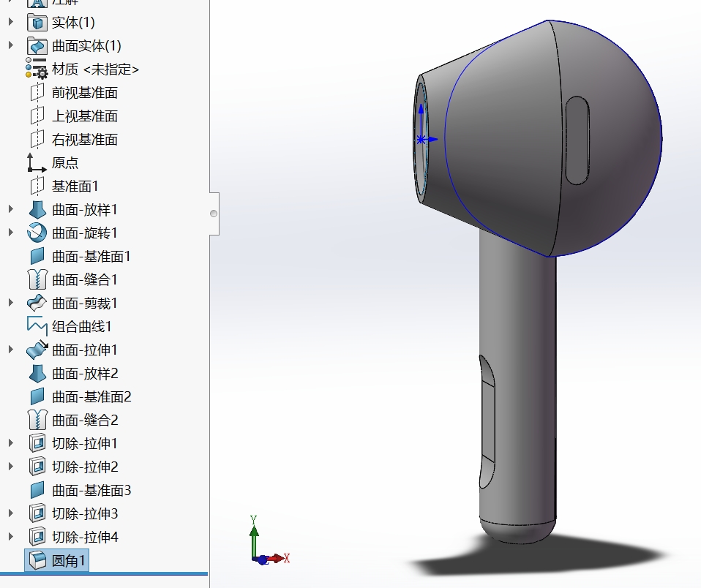Select the 曲面-基准面1 label
701x588 pixels.
click(91, 256)
